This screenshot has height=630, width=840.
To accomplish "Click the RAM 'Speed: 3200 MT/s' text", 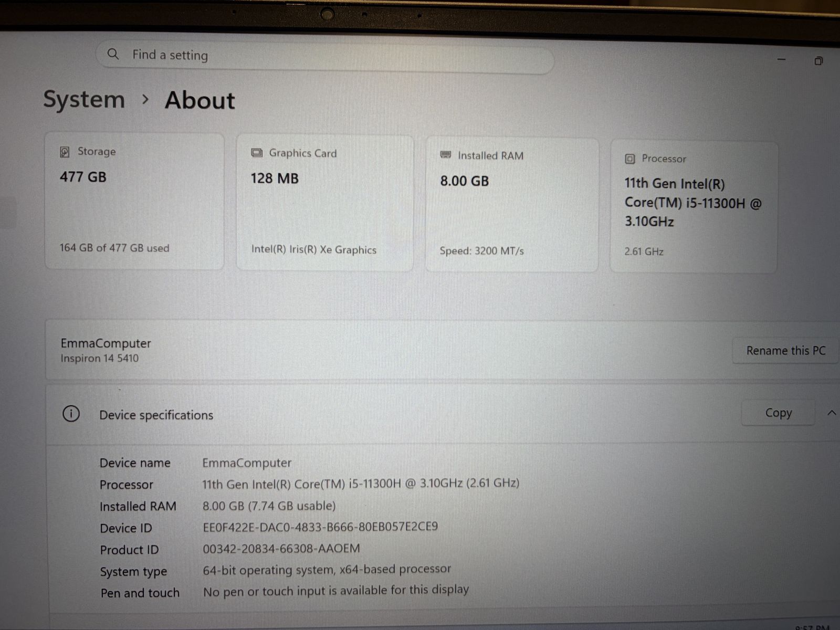I will coord(481,251).
